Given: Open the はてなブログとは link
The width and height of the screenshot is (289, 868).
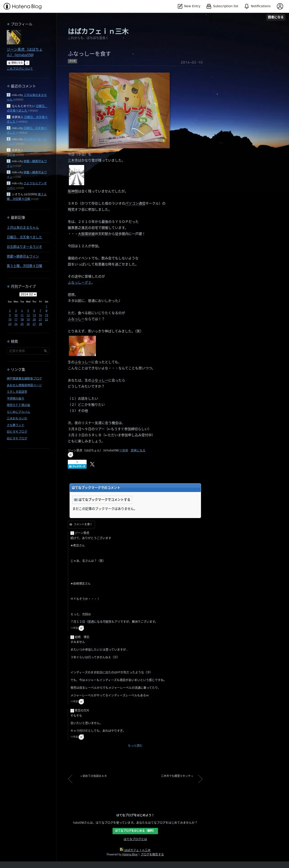Looking at the screenshot, I should pyautogui.click(x=135, y=839).
